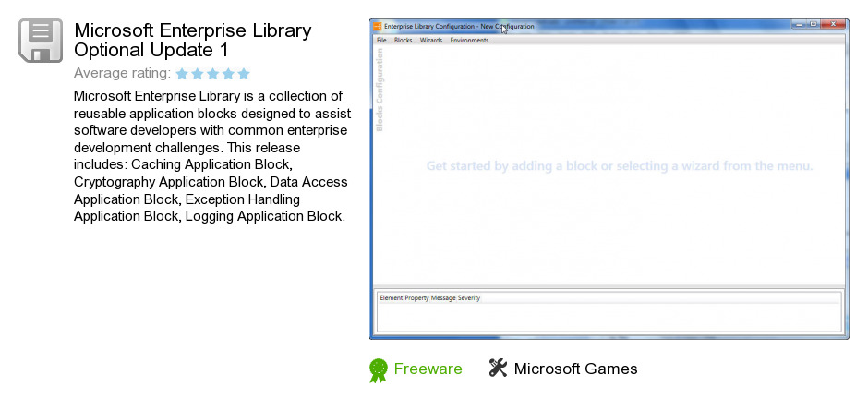Click the green Freeware ribbon icon
Viewport: 868px width, 411px height.
coord(379,370)
